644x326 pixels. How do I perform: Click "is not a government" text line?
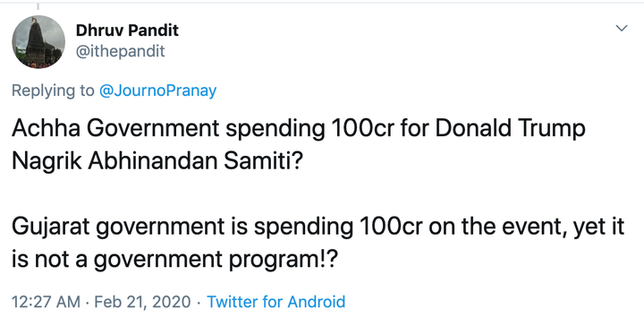pyautogui.click(x=117, y=261)
